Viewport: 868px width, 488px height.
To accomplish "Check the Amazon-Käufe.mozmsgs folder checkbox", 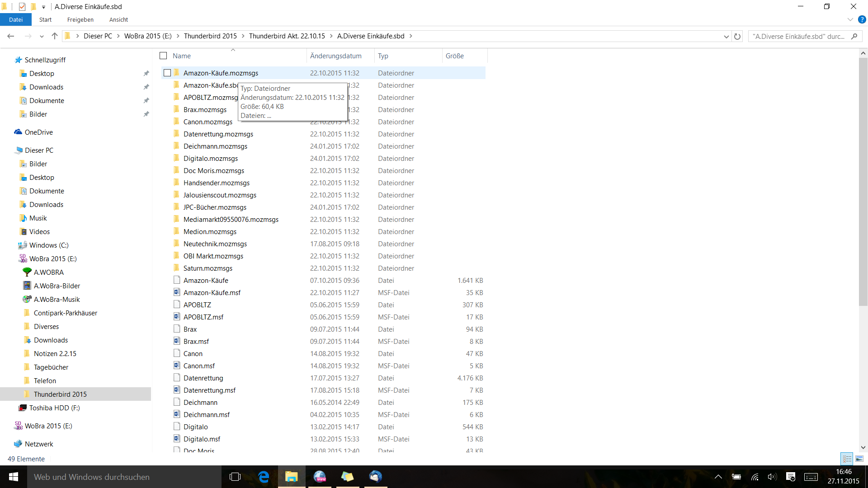I will (x=167, y=73).
